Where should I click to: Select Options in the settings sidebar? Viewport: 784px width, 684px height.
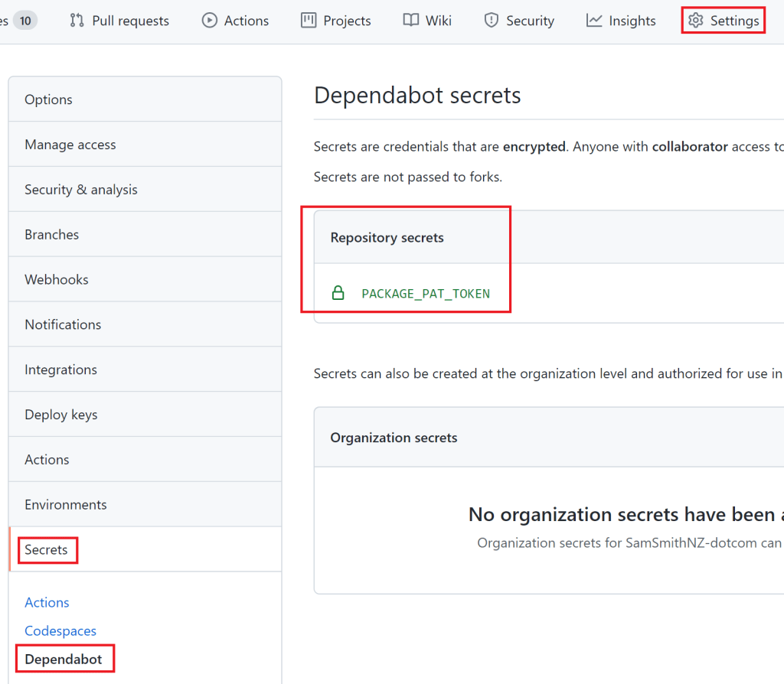(48, 99)
